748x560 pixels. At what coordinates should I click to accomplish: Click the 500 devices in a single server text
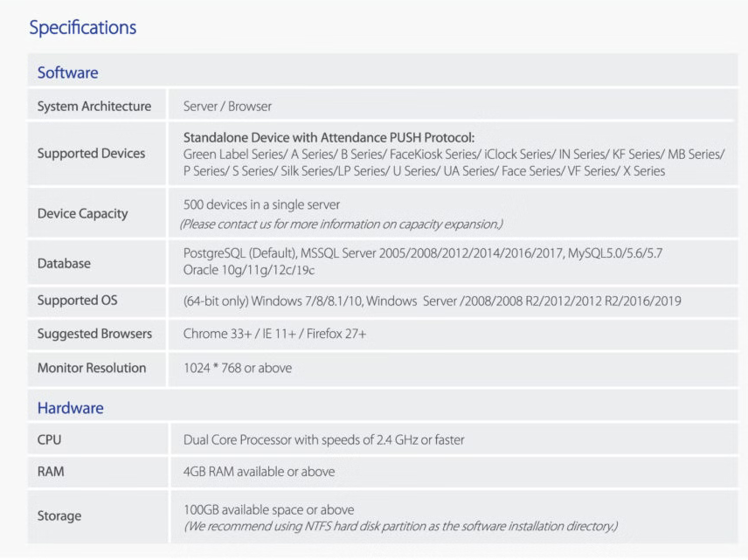pyautogui.click(x=261, y=204)
